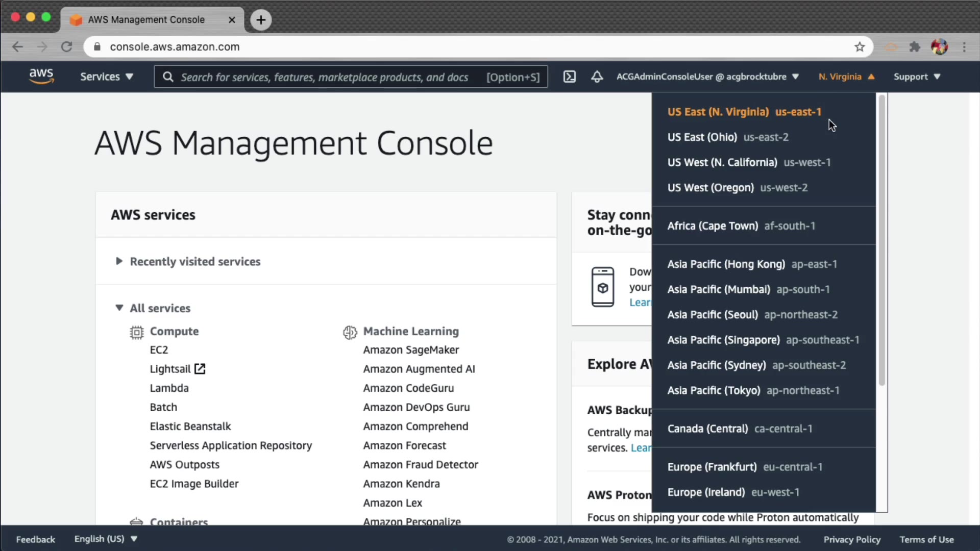
Task: Open the Amazon SageMaker service link
Action: (411, 350)
